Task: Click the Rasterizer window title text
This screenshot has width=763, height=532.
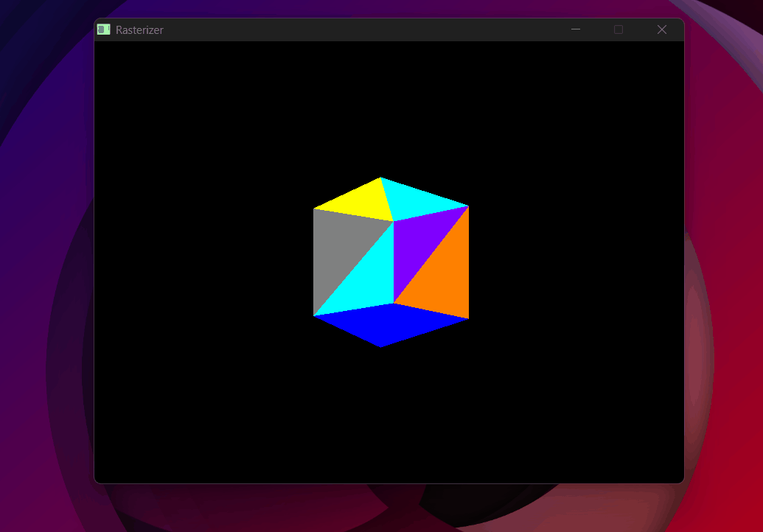Action: tap(139, 30)
